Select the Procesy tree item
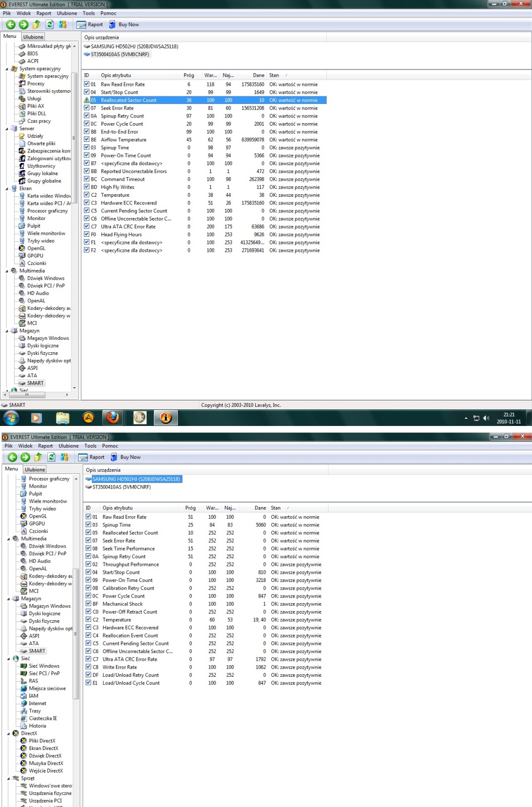Viewport: 532px width, 807px height. [36, 84]
